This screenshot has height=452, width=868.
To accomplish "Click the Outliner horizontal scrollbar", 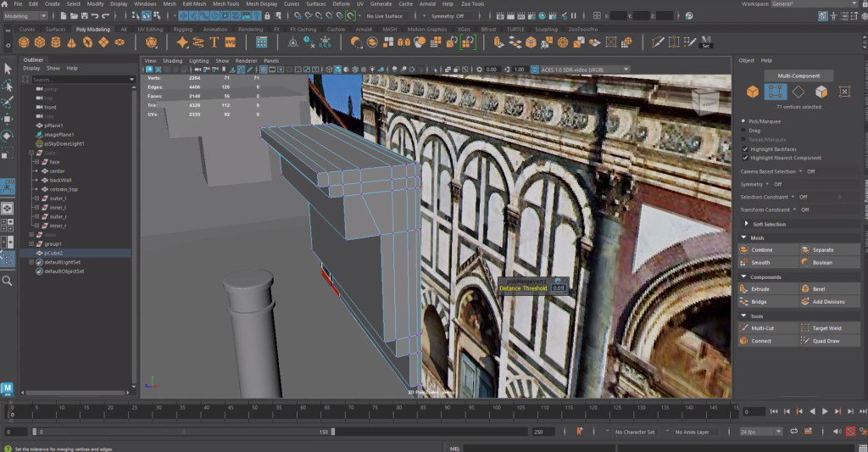I will coord(75,393).
